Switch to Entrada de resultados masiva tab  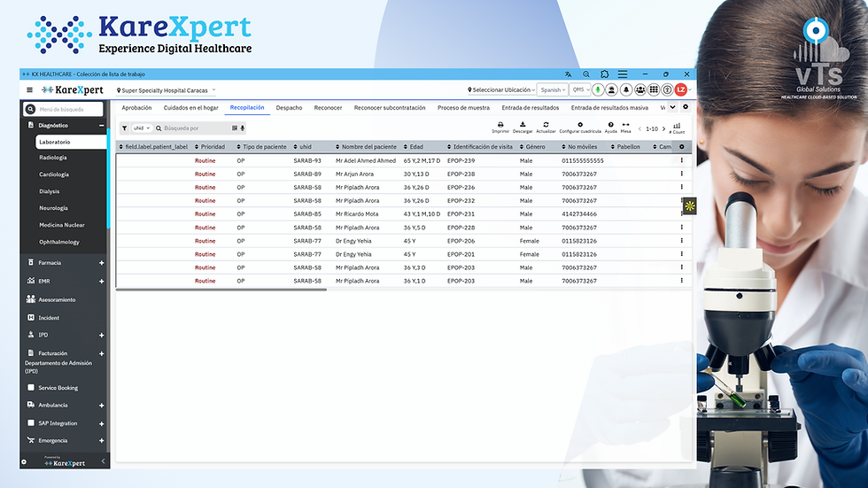click(609, 107)
